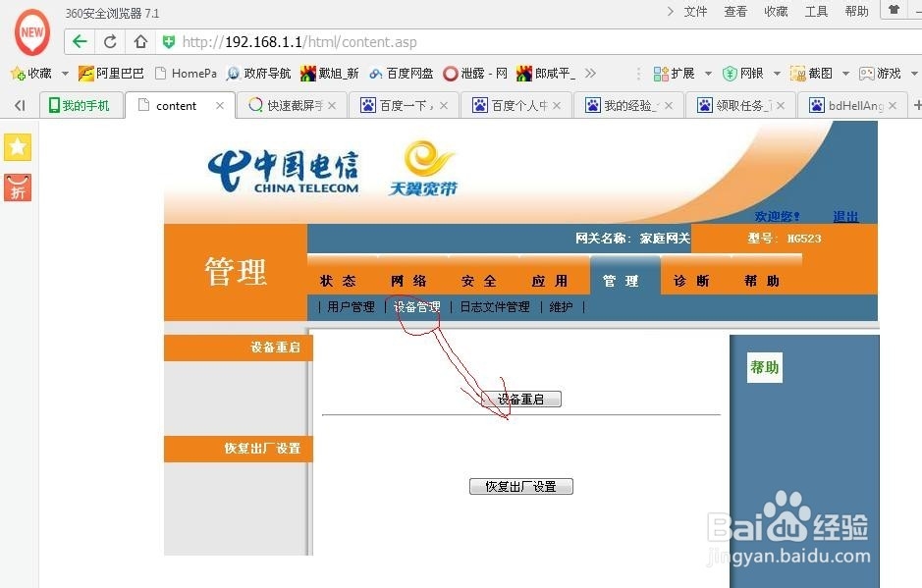Select the 网络 tab in router admin
Screen dimensions: 922x588
[x=409, y=280]
